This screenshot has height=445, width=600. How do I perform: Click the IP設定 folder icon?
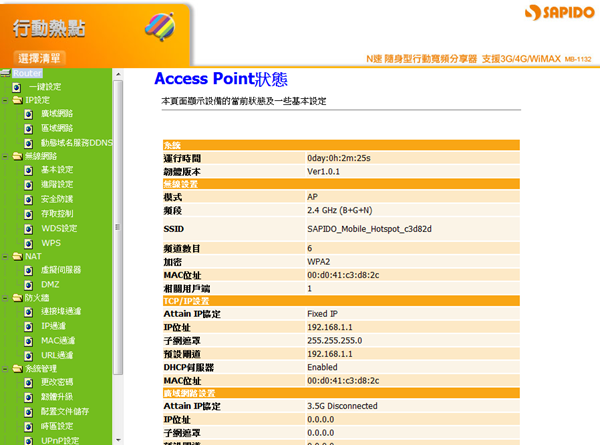click(18, 100)
